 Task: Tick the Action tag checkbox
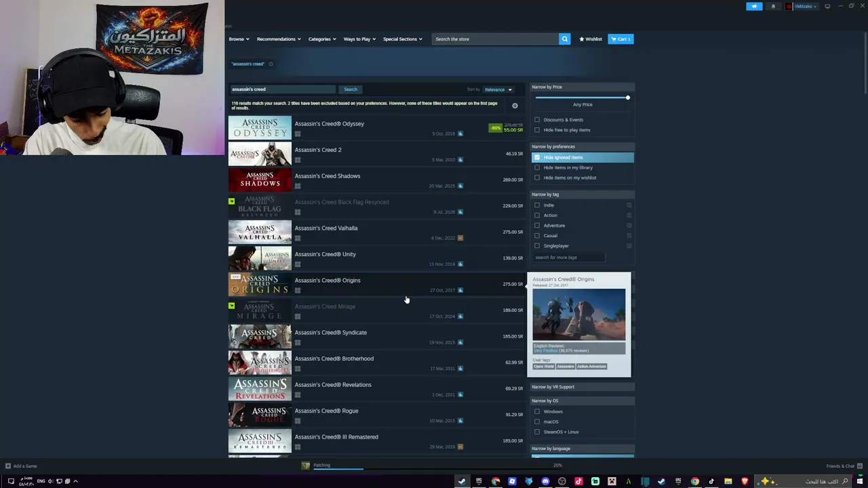pyautogui.click(x=537, y=216)
